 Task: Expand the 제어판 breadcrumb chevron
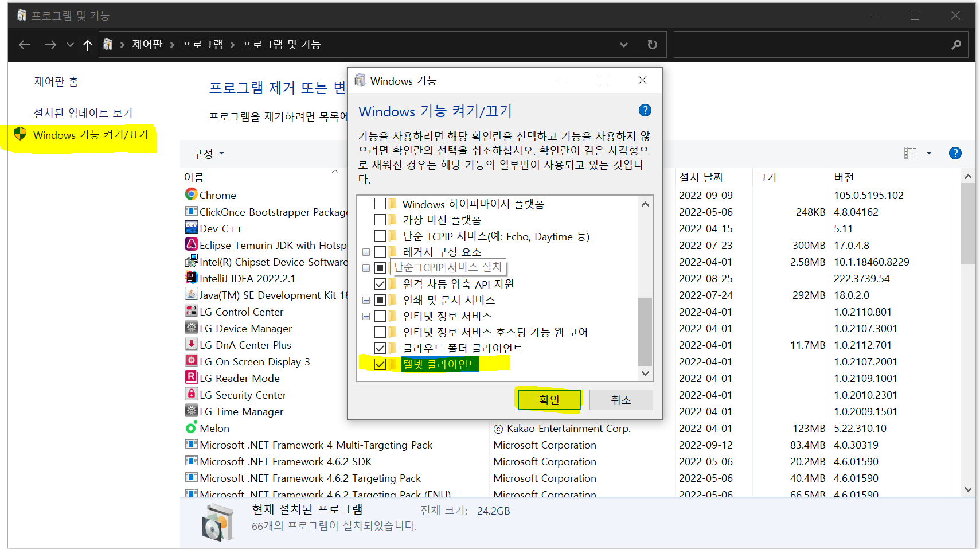click(172, 45)
